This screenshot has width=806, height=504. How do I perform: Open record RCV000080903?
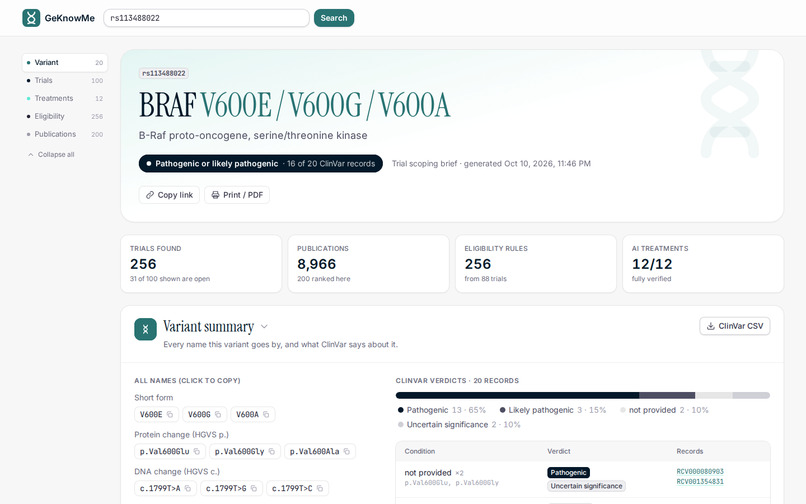(x=700, y=472)
